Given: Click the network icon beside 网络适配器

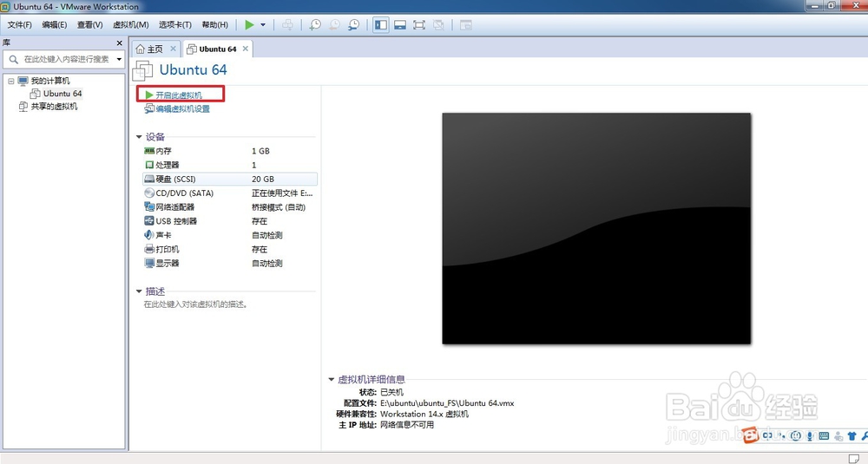Looking at the screenshot, I should coord(149,206).
